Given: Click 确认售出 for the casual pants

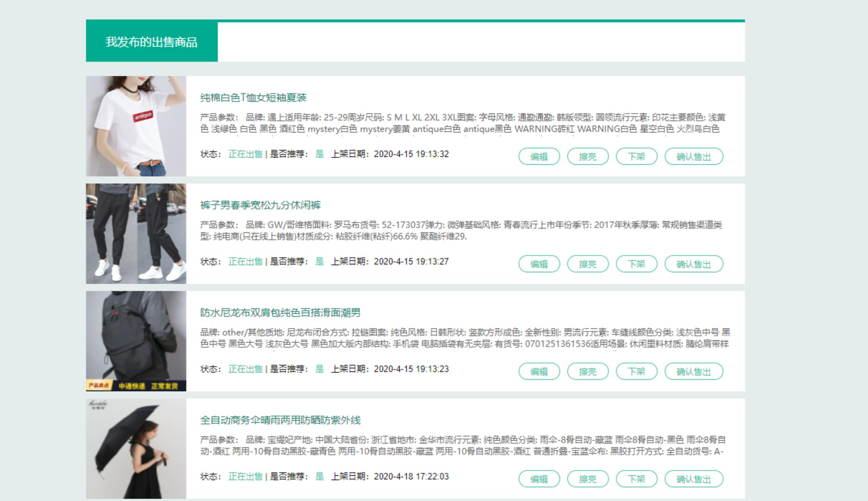Looking at the screenshot, I should coord(694,264).
